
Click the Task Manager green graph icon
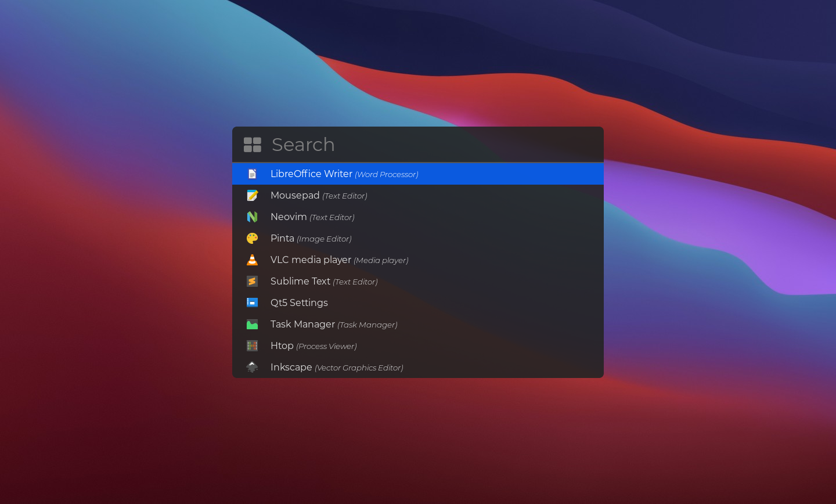click(x=252, y=324)
